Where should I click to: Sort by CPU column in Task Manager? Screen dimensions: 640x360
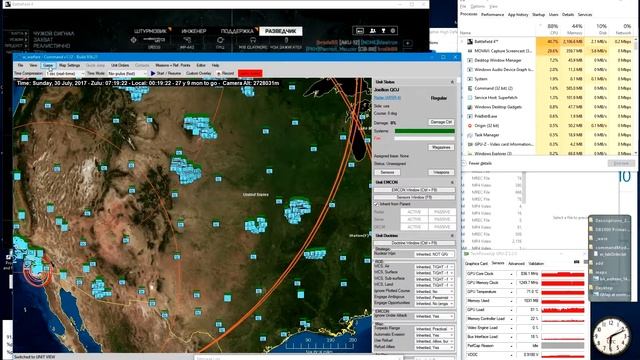[548, 29]
